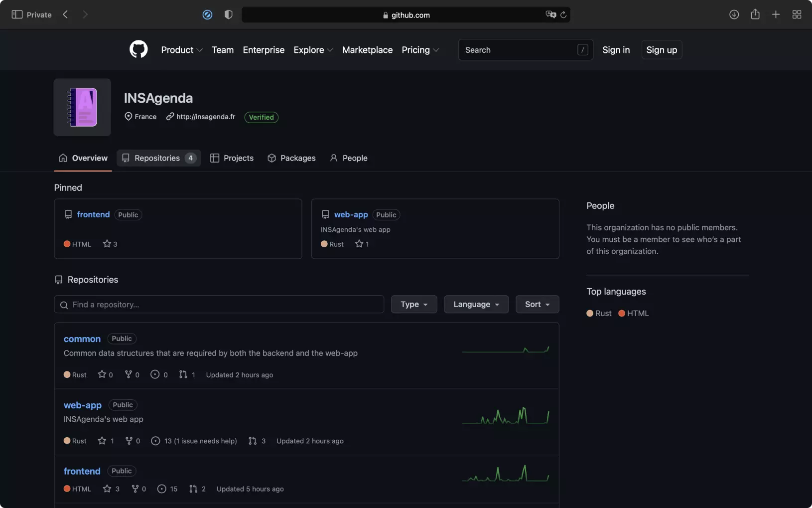
Task: Expand the Pricing dropdown
Action: click(x=420, y=50)
